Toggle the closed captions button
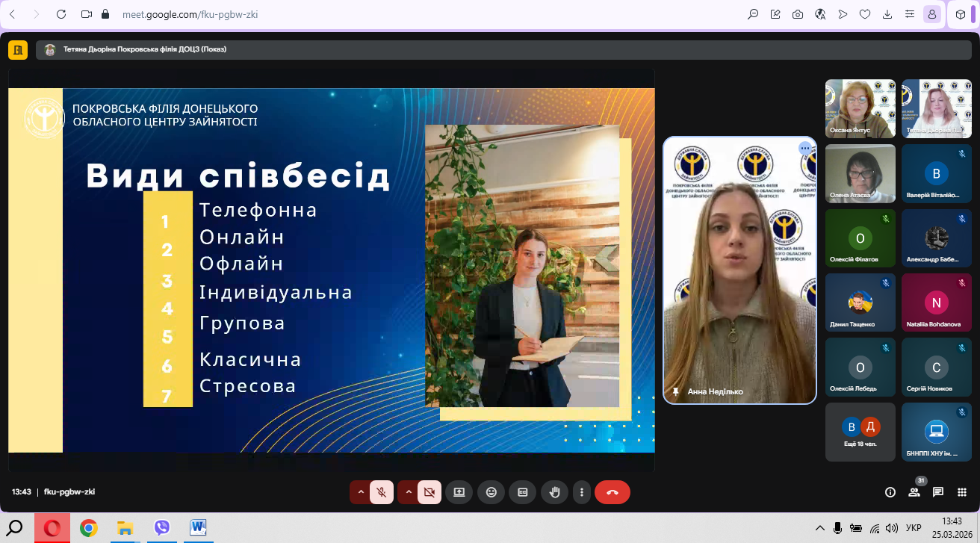Viewport: 980px width, 543px height. [523, 492]
